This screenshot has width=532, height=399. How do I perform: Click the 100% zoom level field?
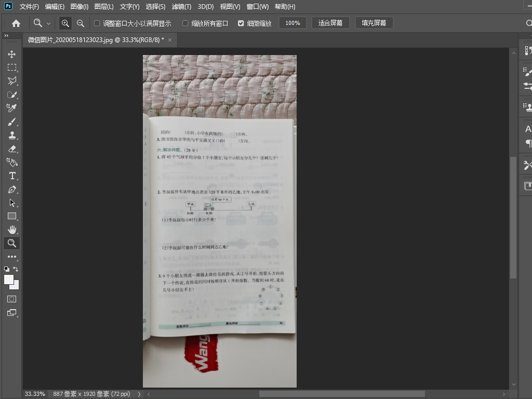pos(292,22)
